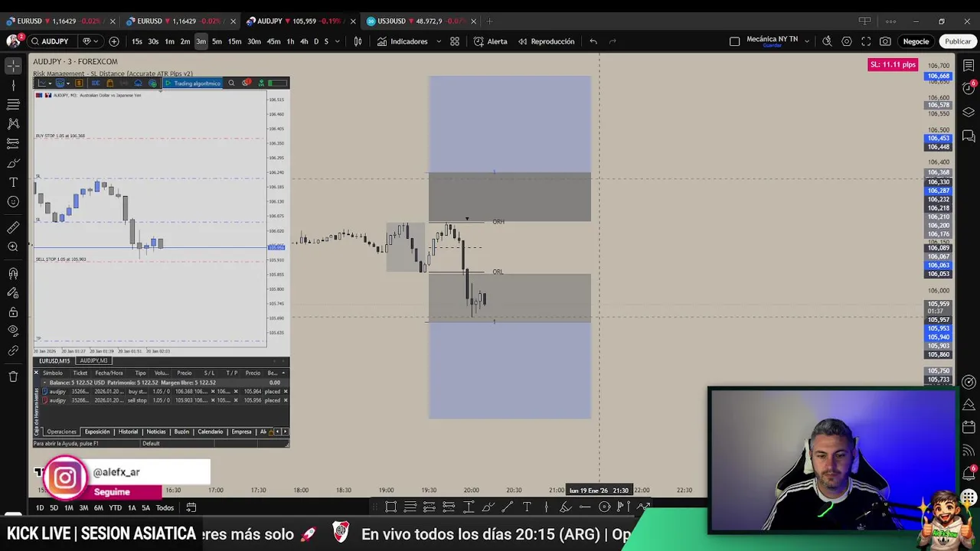Open the AUDJPY symbol search box

tap(51, 41)
